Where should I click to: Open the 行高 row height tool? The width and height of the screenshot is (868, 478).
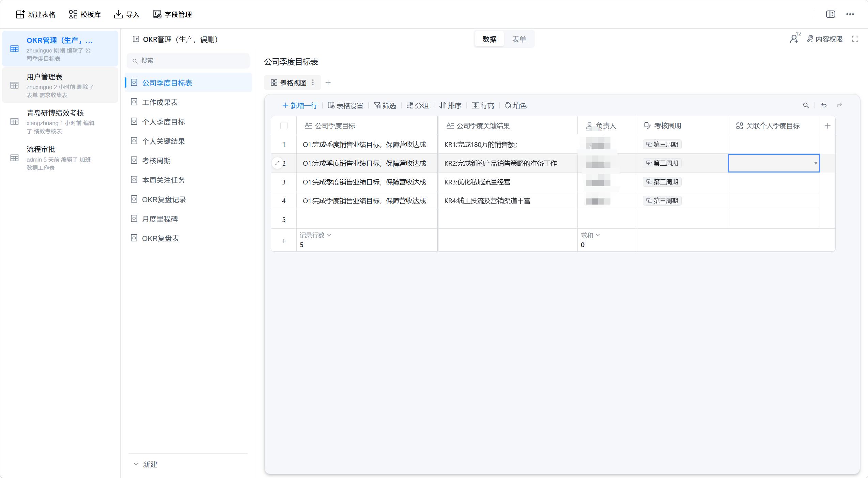pyautogui.click(x=483, y=106)
